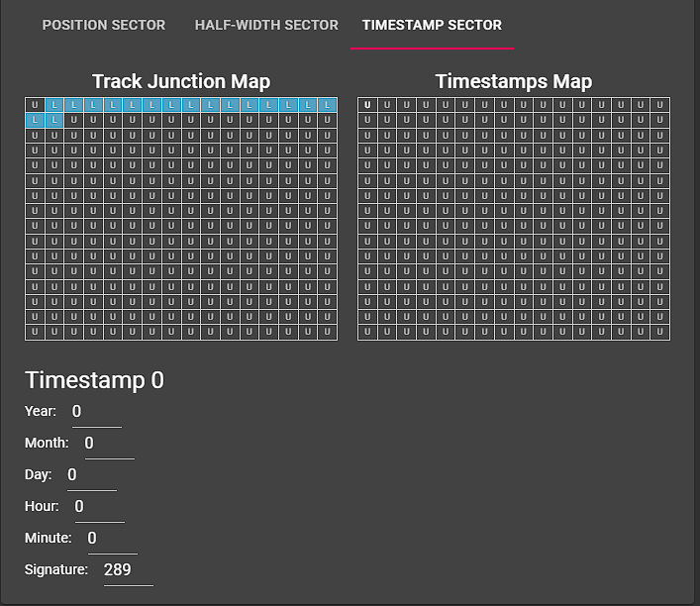Click the Month input field
Image resolution: width=700 pixels, height=606 pixels.
[110, 444]
